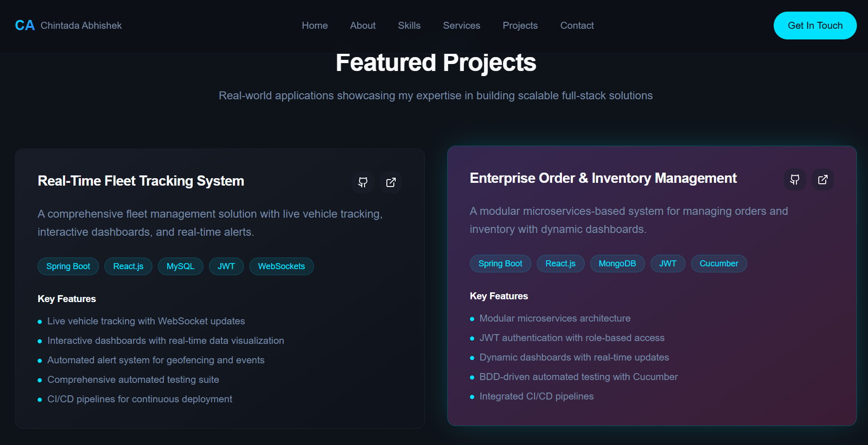Open GitHub repo for Enterprise Order & Inventory
The width and height of the screenshot is (868, 445).
point(795,180)
